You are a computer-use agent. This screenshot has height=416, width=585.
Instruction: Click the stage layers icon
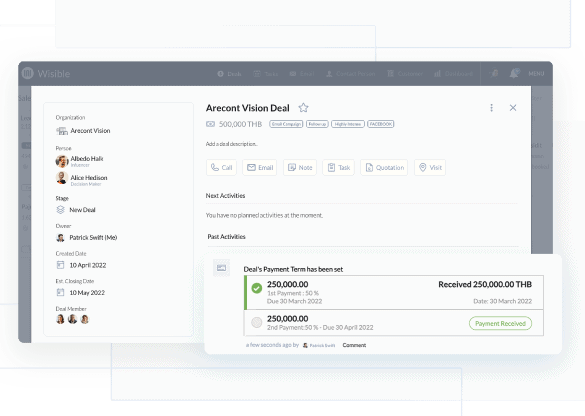(x=60, y=210)
